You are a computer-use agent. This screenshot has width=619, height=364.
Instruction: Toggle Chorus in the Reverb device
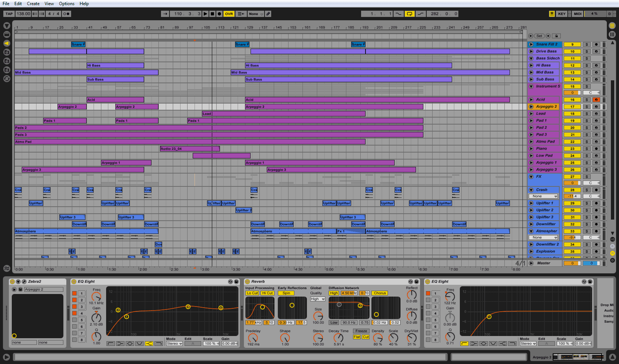379,293
